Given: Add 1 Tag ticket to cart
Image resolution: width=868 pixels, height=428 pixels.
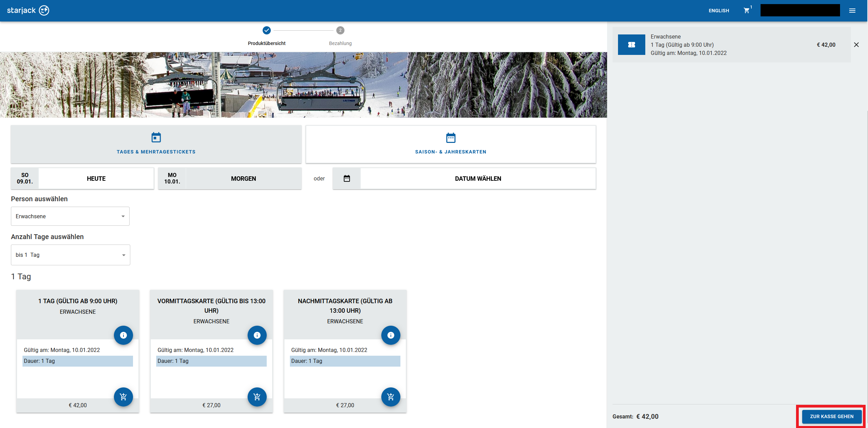Looking at the screenshot, I should [x=123, y=397].
